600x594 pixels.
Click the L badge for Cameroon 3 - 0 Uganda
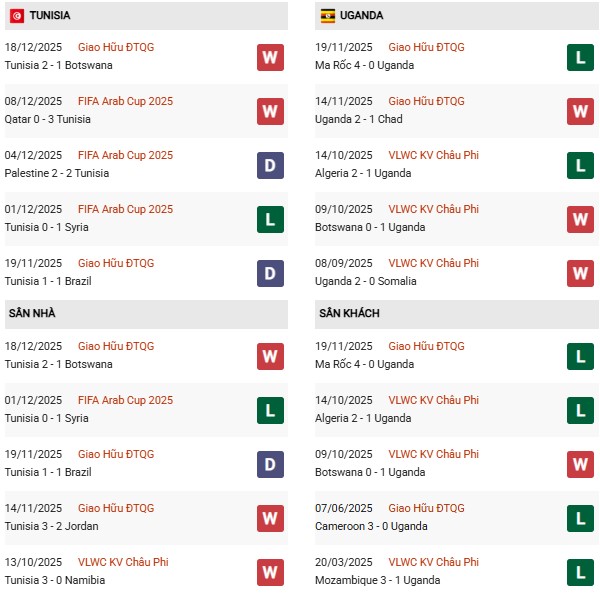(x=581, y=518)
